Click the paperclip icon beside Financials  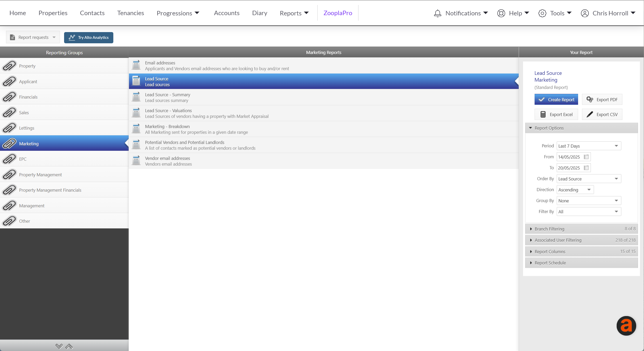point(9,97)
